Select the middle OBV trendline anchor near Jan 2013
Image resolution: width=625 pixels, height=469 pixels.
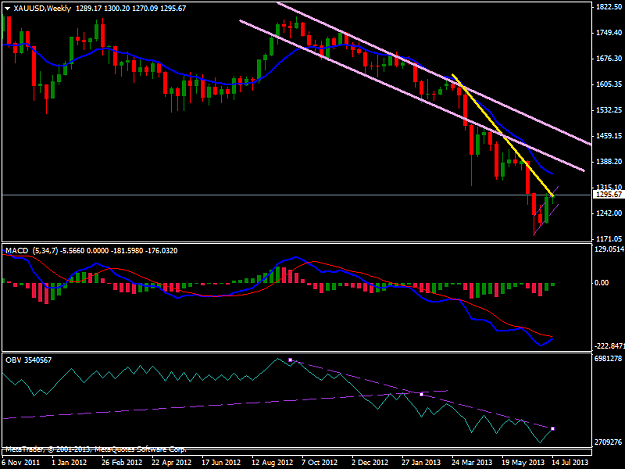click(422, 394)
